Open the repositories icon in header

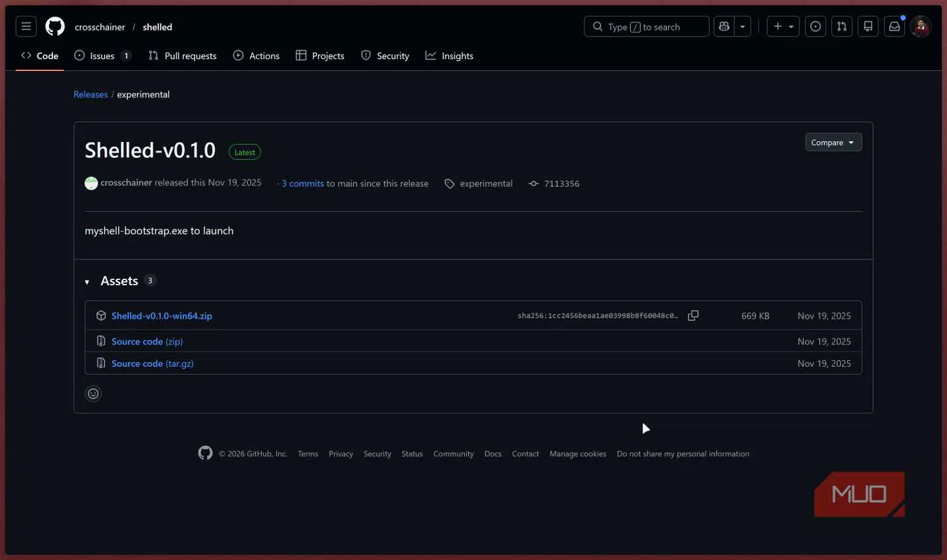pyautogui.click(x=868, y=27)
